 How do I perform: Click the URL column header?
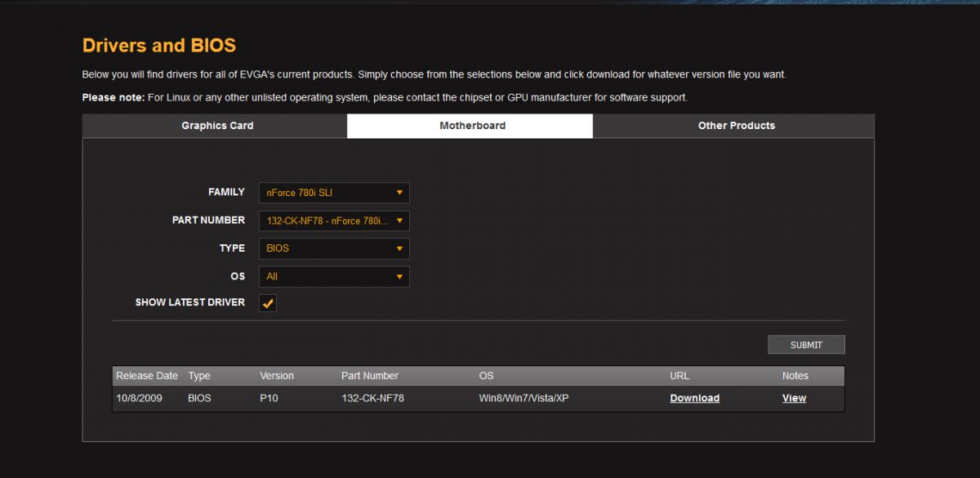click(x=679, y=376)
